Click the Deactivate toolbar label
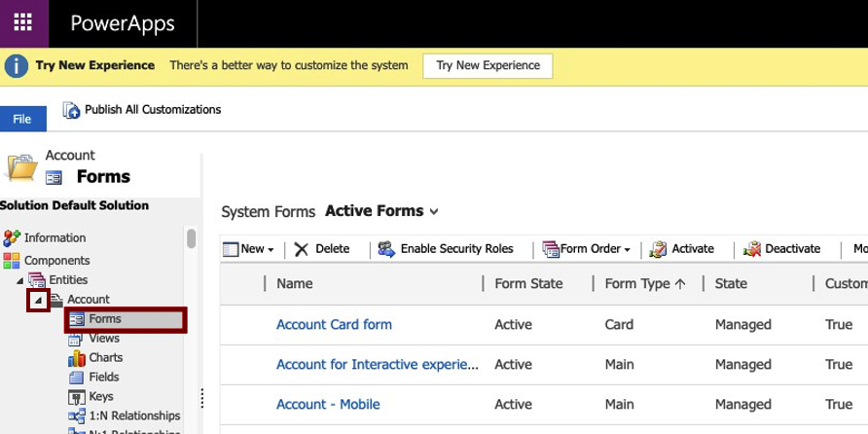This screenshot has height=434, width=868. (x=793, y=249)
